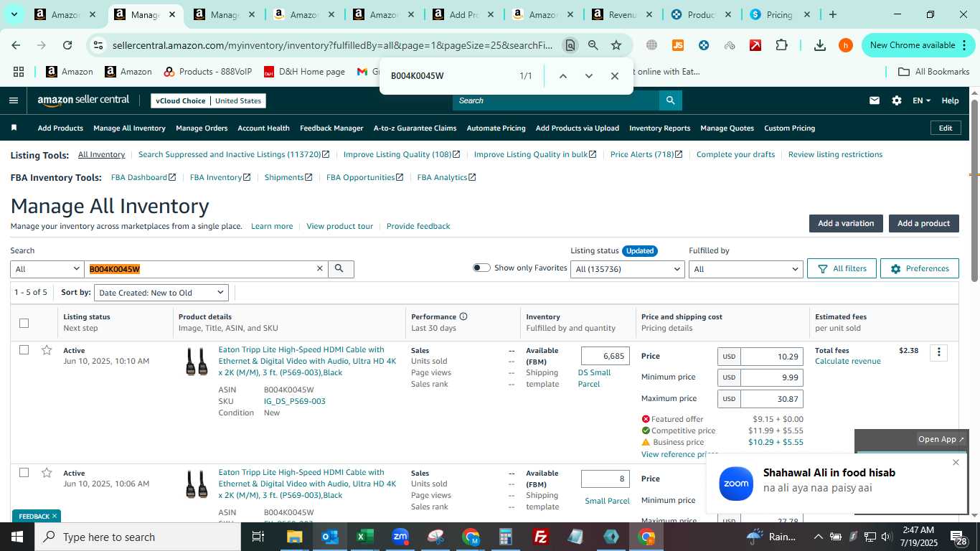Click Add a product button

click(923, 223)
